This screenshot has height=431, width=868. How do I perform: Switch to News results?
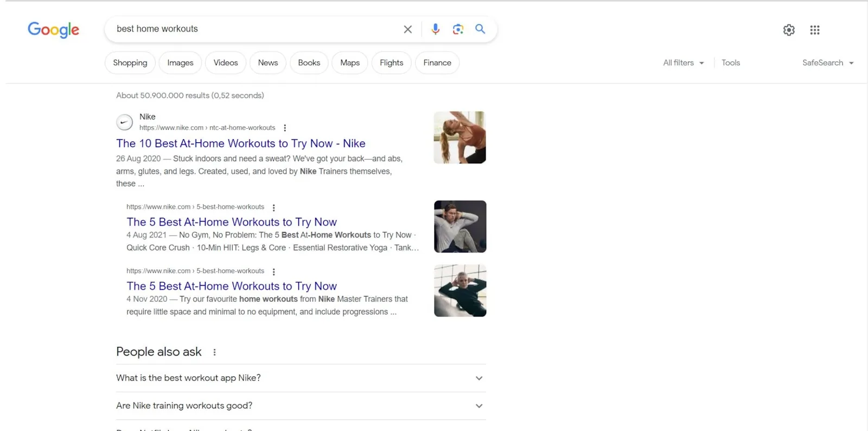(268, 63)
